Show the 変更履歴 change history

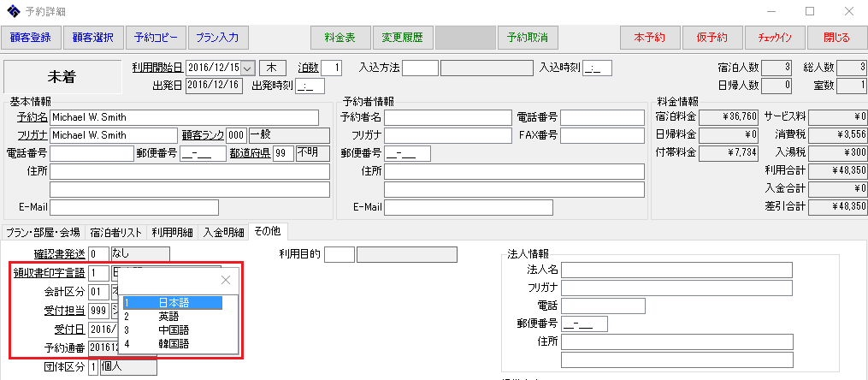(403, 38)
